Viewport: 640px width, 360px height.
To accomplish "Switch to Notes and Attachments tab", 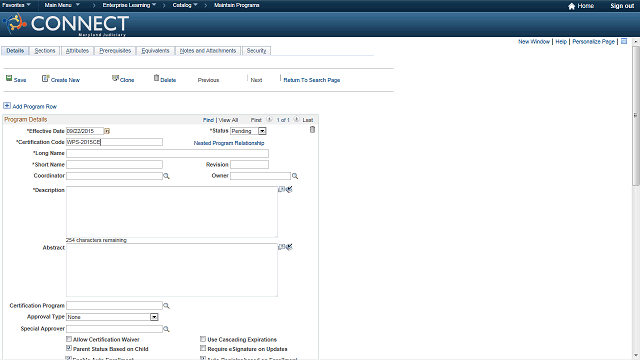I will pos(208,51).
